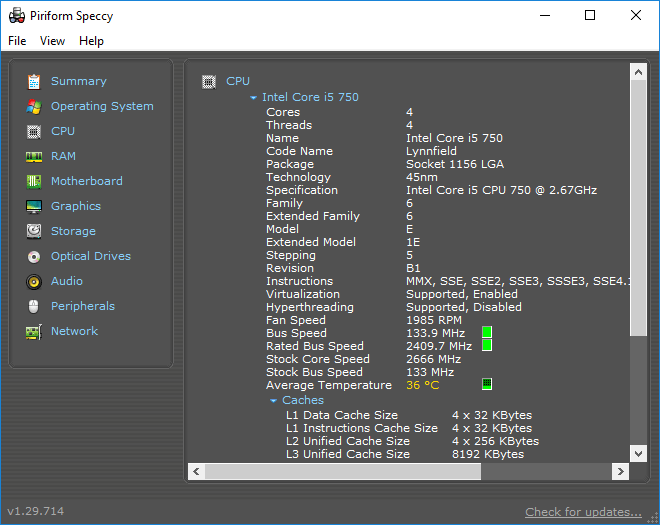Click the 2666 MHz stock core speed
The image size is (660, 525).
[433, 360]
